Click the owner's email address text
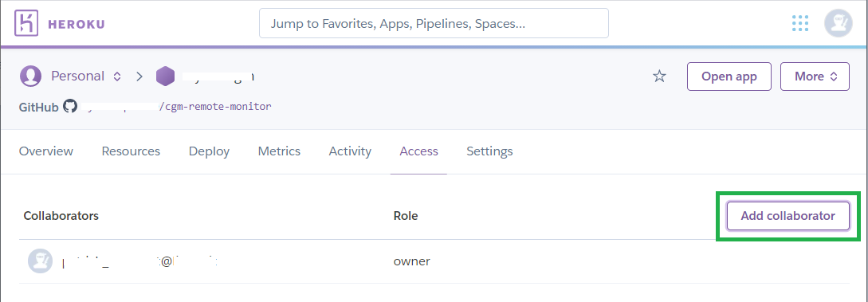The image size is (868, 302). [x=139, y=262]
